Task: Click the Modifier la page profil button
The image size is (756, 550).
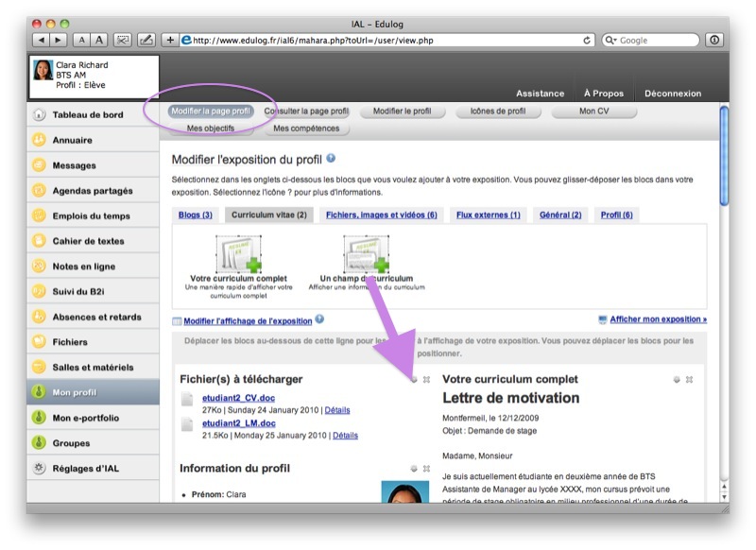Action: coord(211,111)
